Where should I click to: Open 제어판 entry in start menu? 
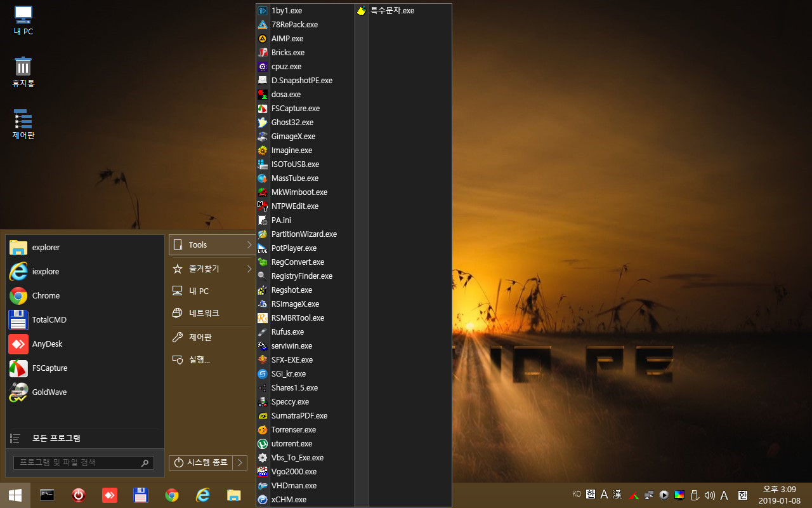tap(212, 337)
